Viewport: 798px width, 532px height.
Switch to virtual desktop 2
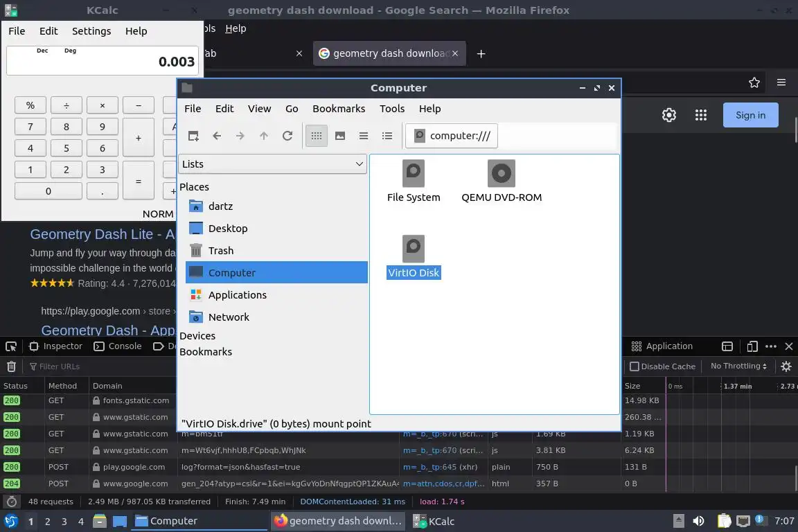[47, 522]
